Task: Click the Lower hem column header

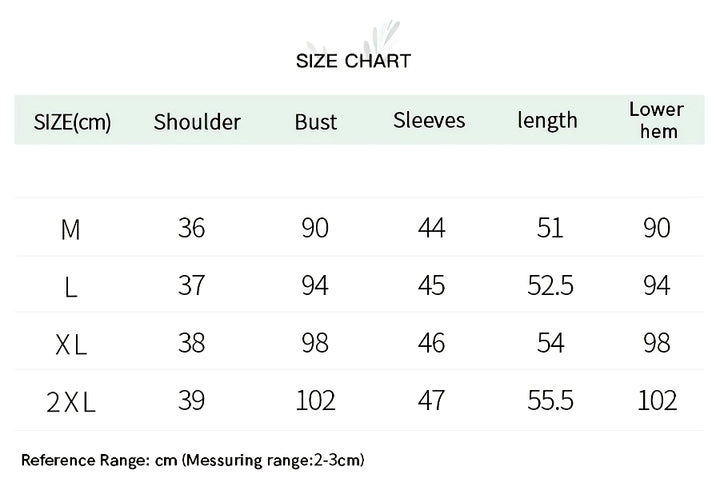Action: click(656, 120)
